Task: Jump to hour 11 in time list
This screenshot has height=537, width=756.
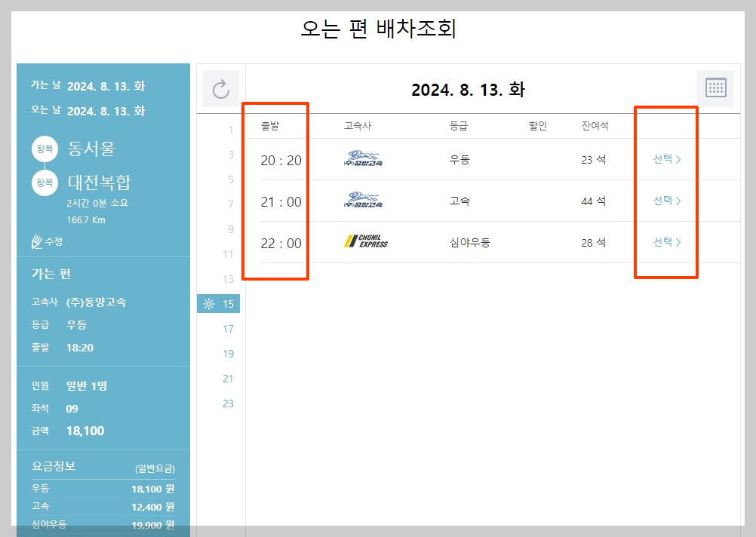Action: [x=228, y=254]
